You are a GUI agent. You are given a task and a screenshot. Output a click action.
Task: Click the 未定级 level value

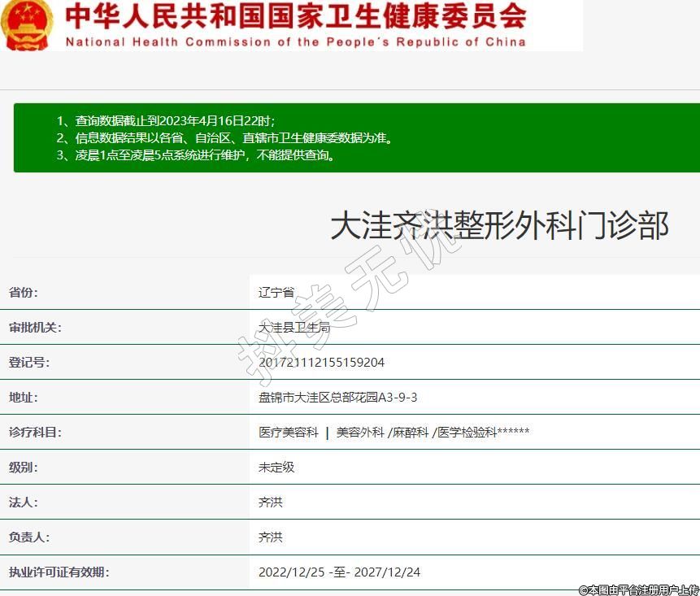click(x=276, y=467)
